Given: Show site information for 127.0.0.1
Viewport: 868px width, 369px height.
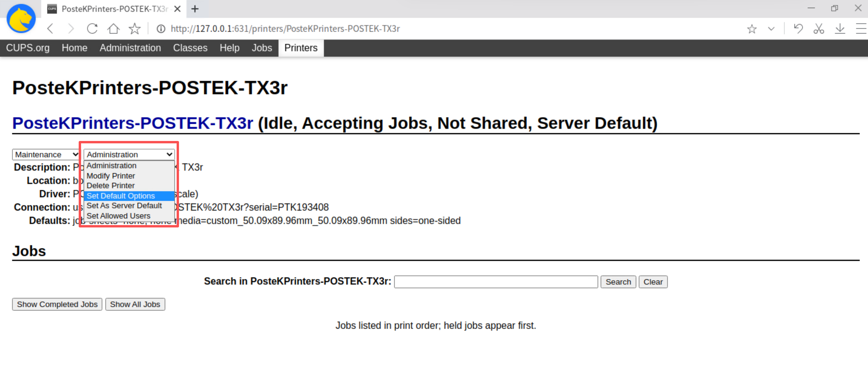Looking at the screenshot, I should pos(161,29).
